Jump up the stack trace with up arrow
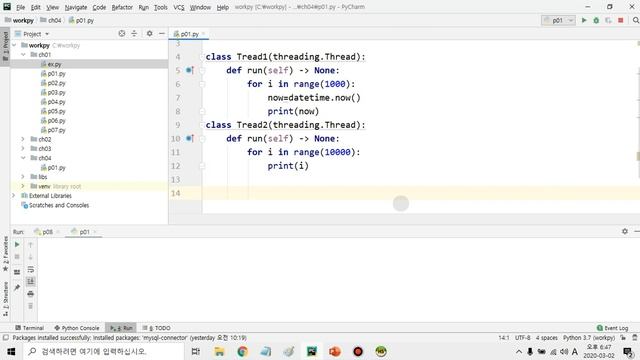Screen dimensions: 640x360 pos(31,245)
